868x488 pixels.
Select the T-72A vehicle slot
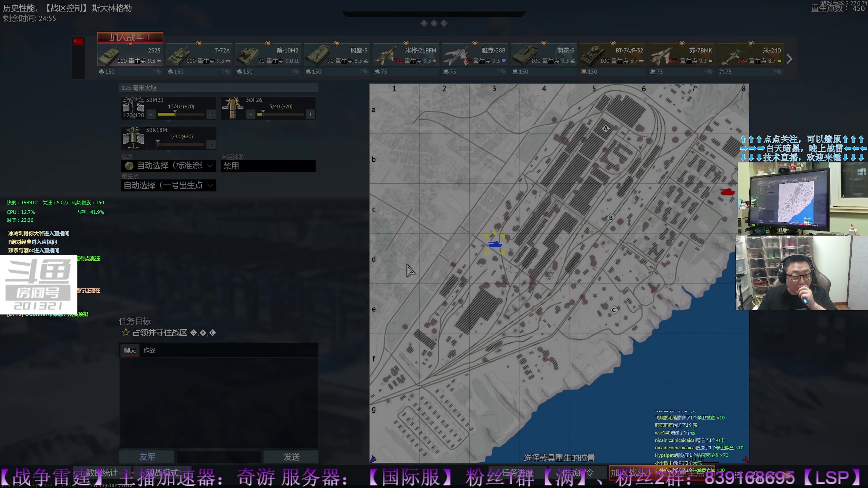point(199,55)
